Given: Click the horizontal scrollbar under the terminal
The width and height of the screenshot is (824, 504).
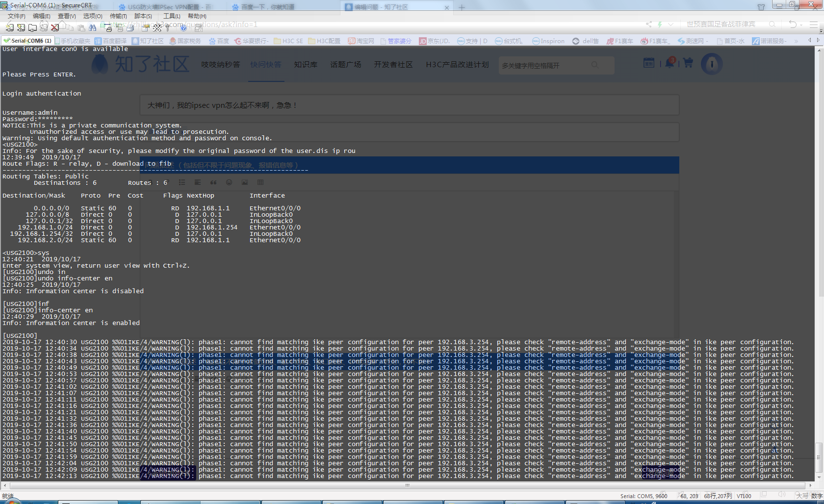Looking at the screenshot, I should (407, 485).
